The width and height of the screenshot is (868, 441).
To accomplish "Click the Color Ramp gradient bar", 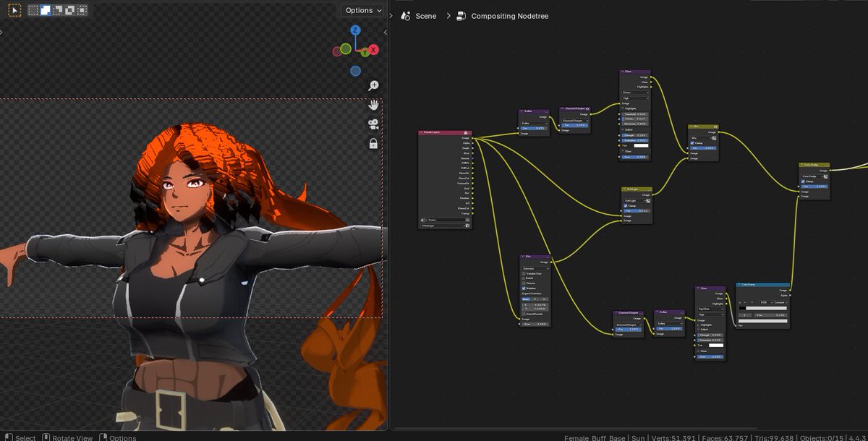I will pos(763,308).
